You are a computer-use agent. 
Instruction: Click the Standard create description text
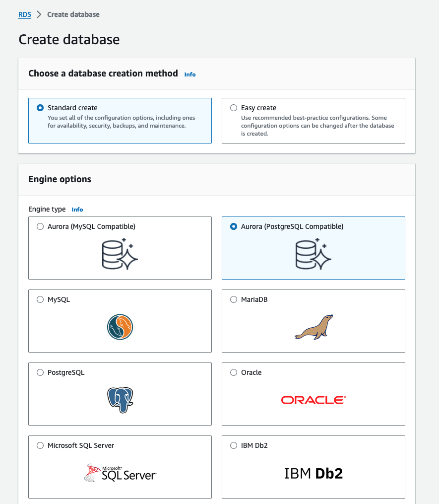(x=122, y=122)
